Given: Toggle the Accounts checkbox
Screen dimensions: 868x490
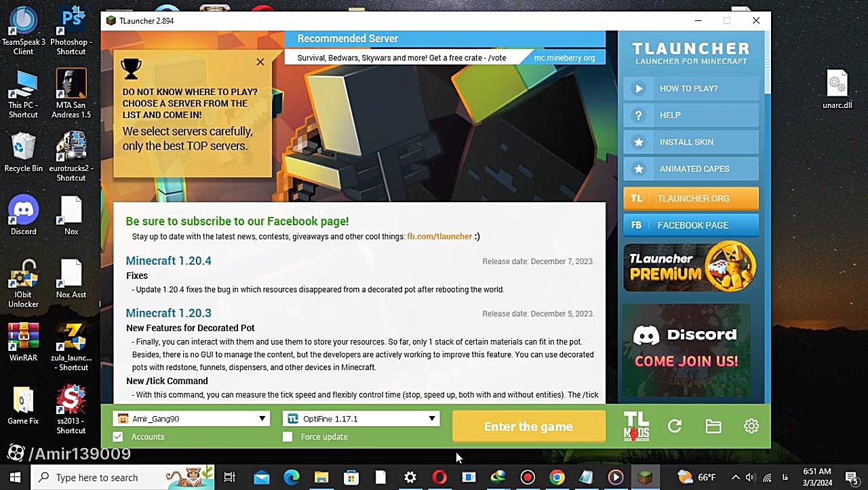Looking at the screenshot, I should (x=118, y=437).
